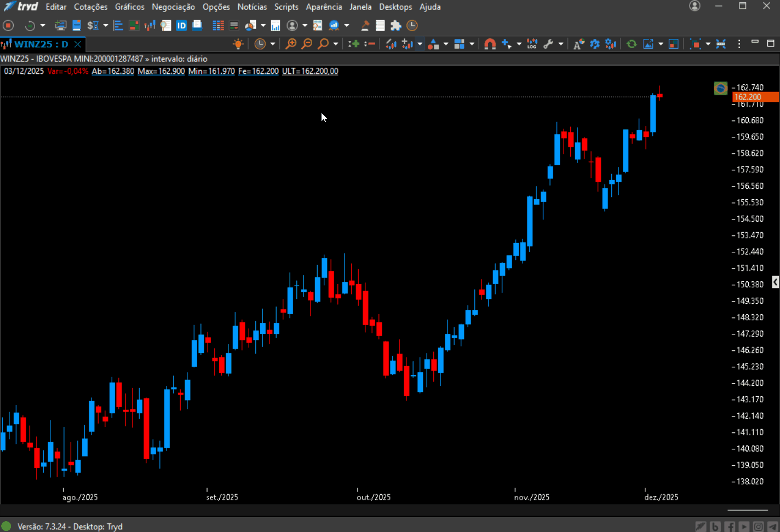Screen dimensions: 780x532
Task: Open the heat map red-green grid icon
Action: 134,25
